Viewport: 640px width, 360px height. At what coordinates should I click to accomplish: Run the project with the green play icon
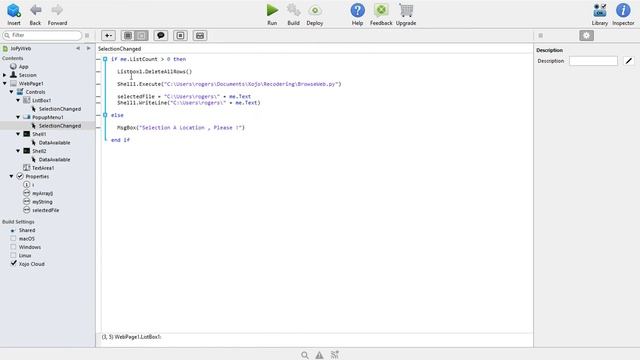[272, 10]
